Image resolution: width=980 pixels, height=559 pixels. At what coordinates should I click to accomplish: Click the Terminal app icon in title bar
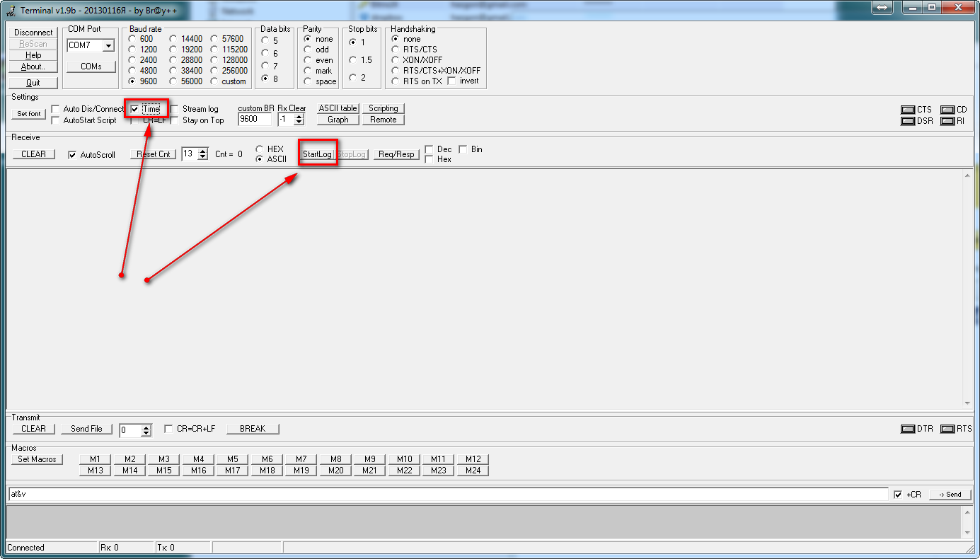(x=11, y=10)
